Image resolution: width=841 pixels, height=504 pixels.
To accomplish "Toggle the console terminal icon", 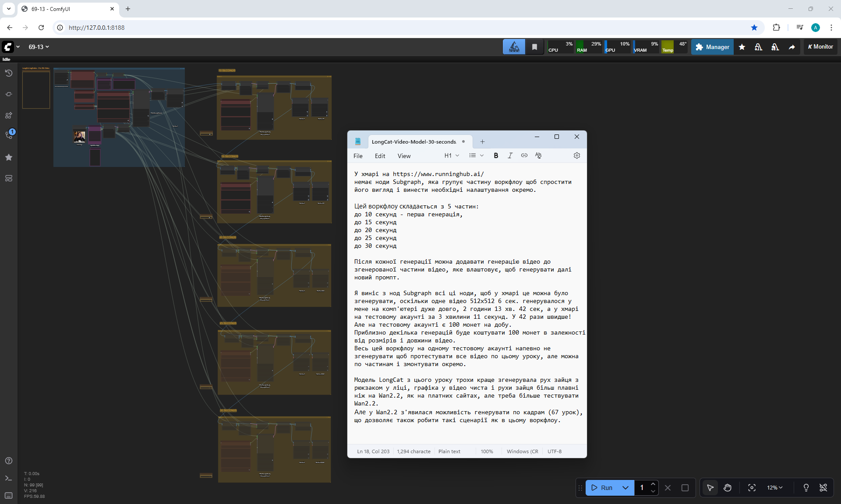I will tap(8, 478).
